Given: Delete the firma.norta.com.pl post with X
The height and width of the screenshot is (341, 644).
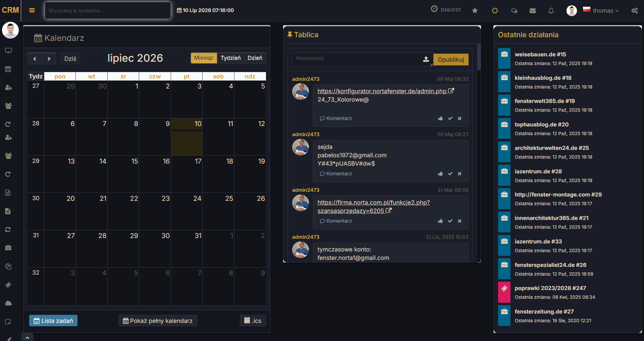Looking at the screenshot, I should [x=460, y=221].
